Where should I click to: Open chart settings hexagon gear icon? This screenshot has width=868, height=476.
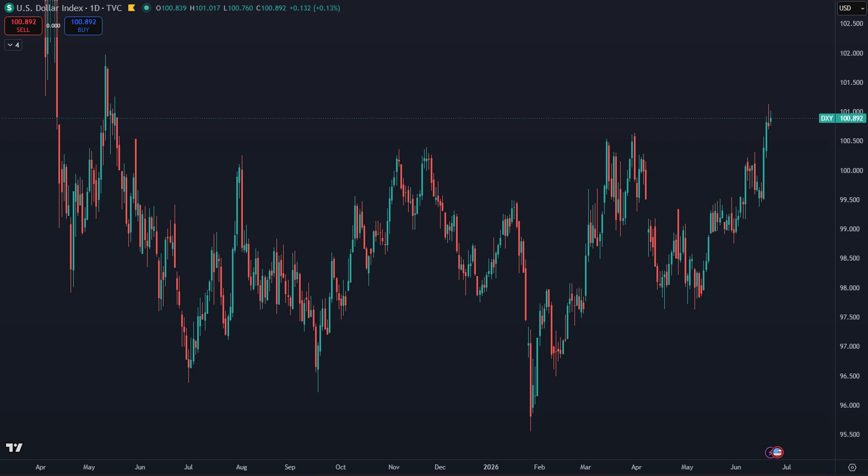point(852,467)
